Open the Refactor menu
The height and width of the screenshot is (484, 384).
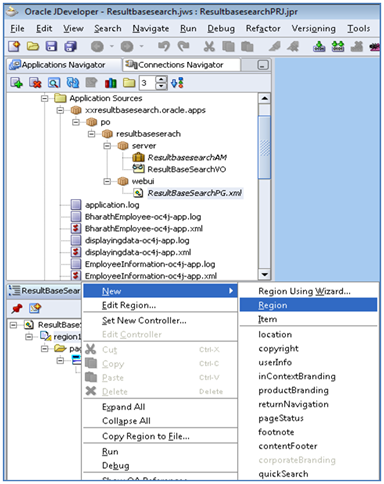[x=263, y=29]
